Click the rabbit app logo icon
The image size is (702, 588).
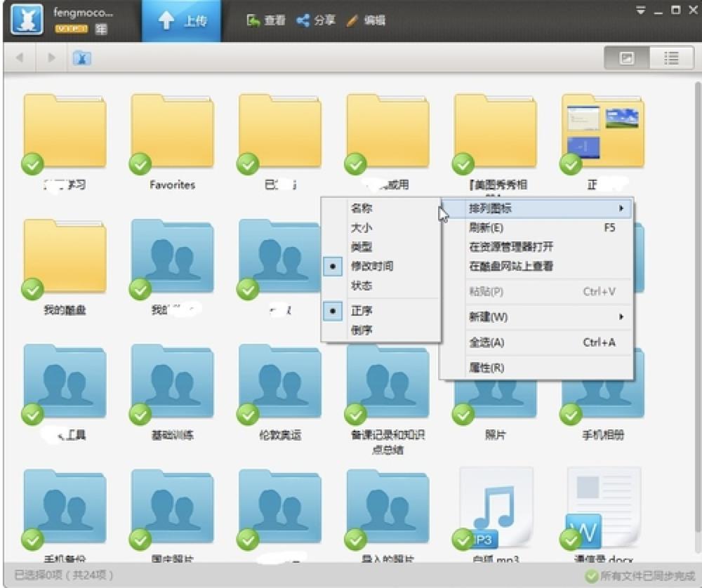click(x=28, y=20)
